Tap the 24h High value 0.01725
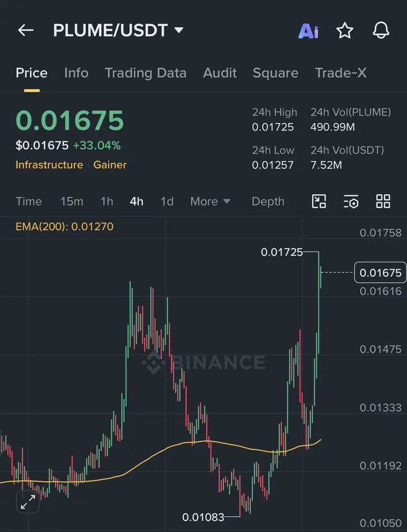The width and height of the screenshot is (407, 532). coord(273,127)
